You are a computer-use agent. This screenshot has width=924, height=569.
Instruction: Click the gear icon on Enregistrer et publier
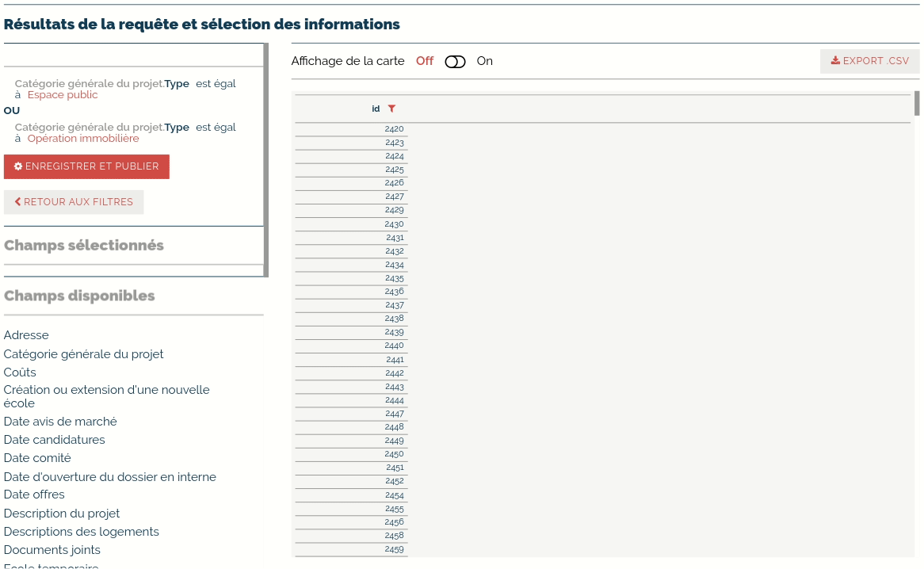pyautogui.click(x=18, y=166)
